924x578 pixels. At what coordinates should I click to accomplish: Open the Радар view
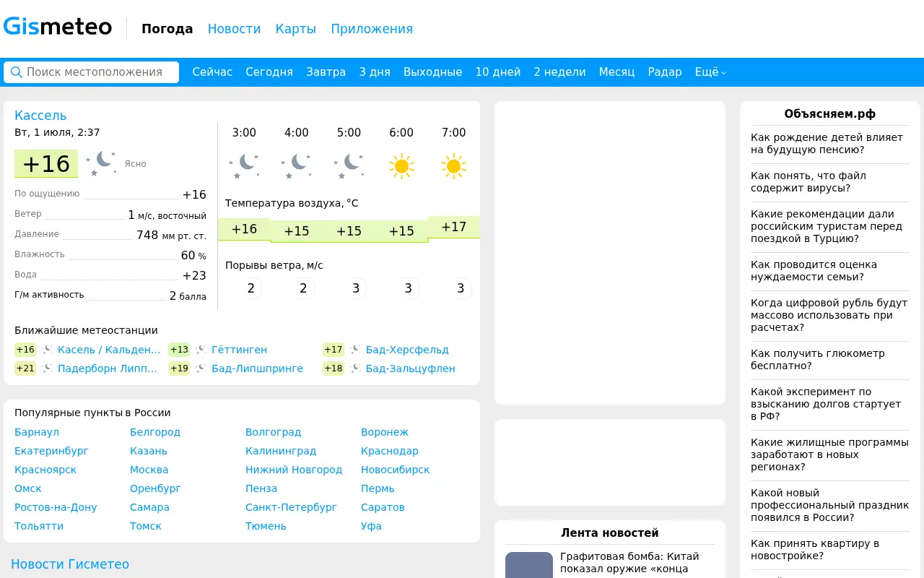point(665,72)
